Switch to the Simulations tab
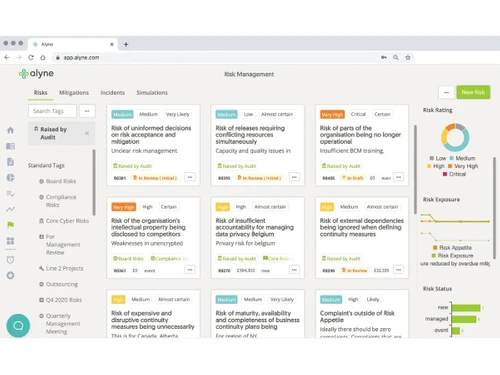 (x=152, y=93)
